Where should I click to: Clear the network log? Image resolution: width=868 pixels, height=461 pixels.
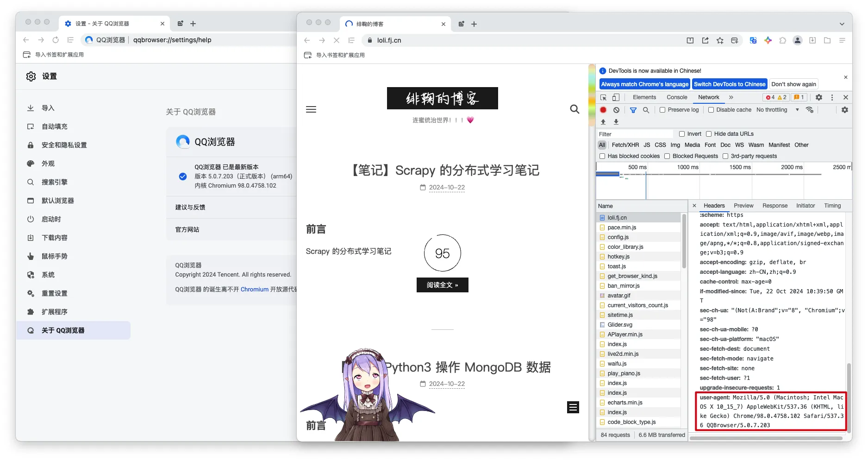tap(616, 110)
